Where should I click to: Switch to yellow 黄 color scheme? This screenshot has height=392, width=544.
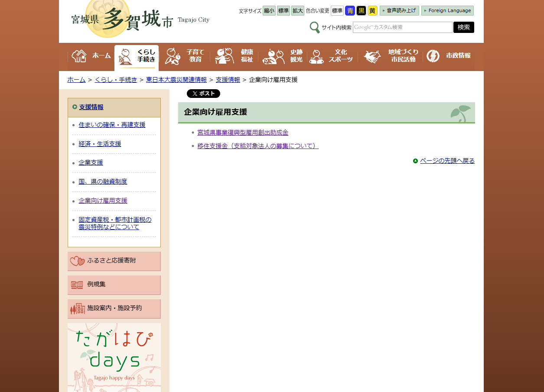coord(372,11)
